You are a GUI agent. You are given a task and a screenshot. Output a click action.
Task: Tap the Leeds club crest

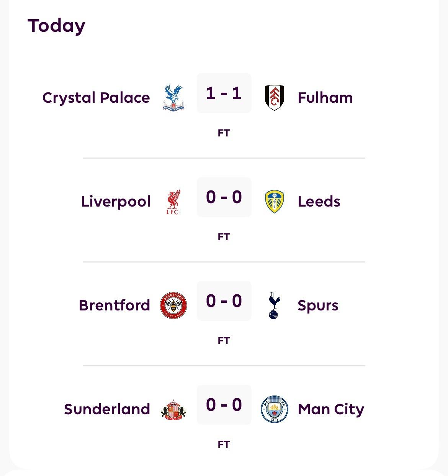tap(275, 202)
